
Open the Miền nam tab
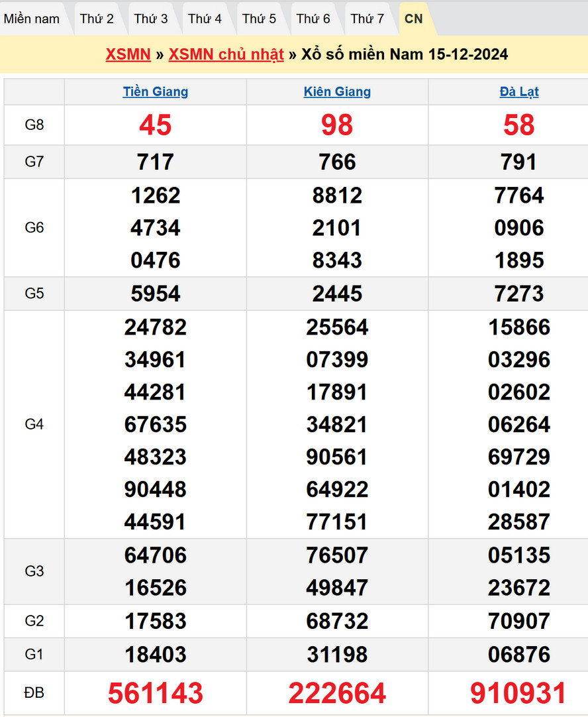coord(32,19)
